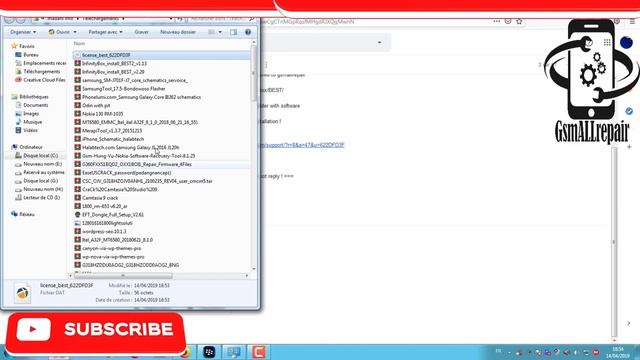Select Gsm-Hung-Vu Nokia Software Recovery Tool file
This screenshot has width=640, height=360.
(x=138, y=156)
